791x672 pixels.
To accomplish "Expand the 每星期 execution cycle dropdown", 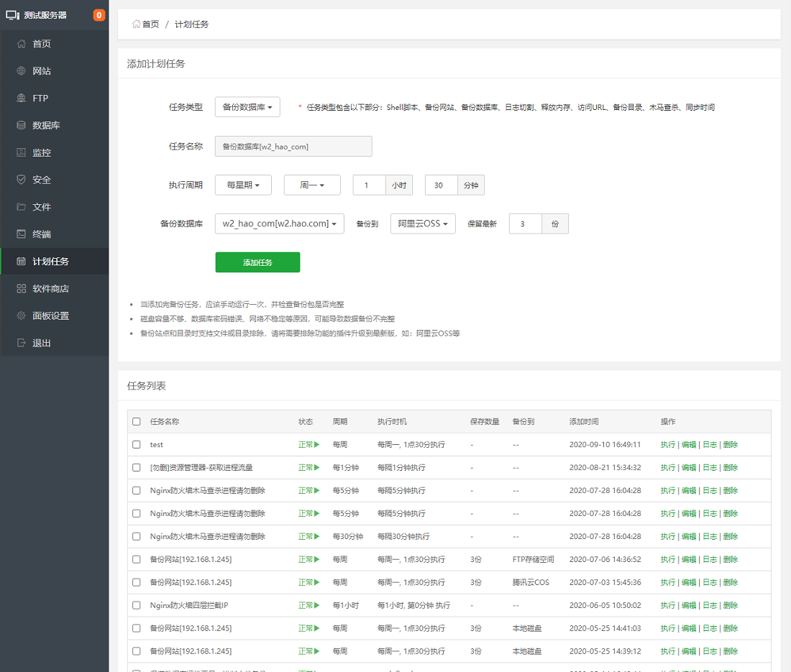I will point(243,185).
